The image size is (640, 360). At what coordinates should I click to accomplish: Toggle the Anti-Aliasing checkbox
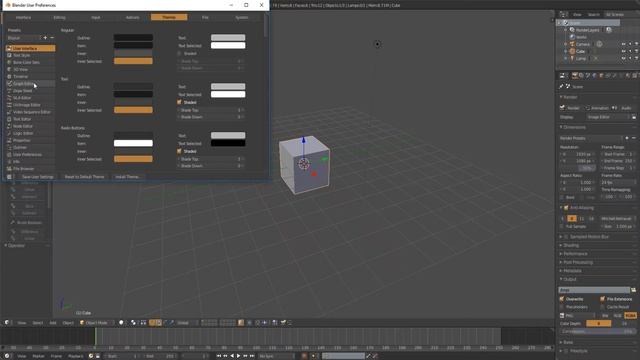coord(566,208)
